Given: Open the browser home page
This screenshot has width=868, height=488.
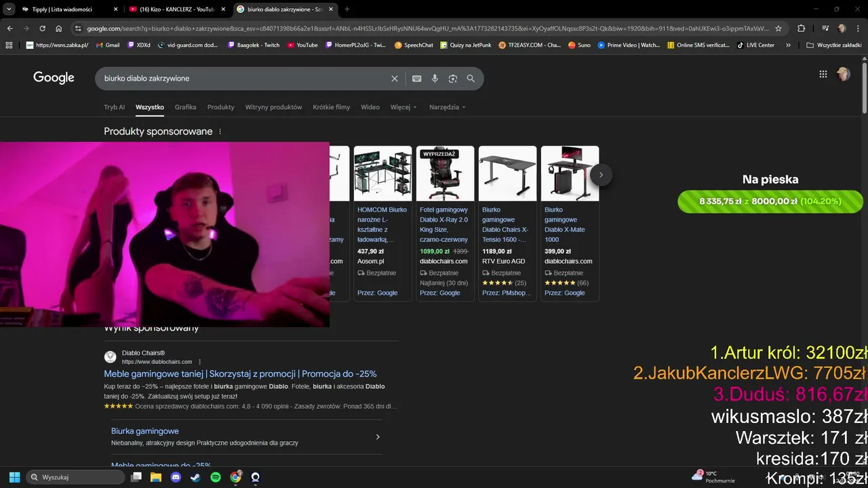Looking at the screenshot, I should 59,28.
